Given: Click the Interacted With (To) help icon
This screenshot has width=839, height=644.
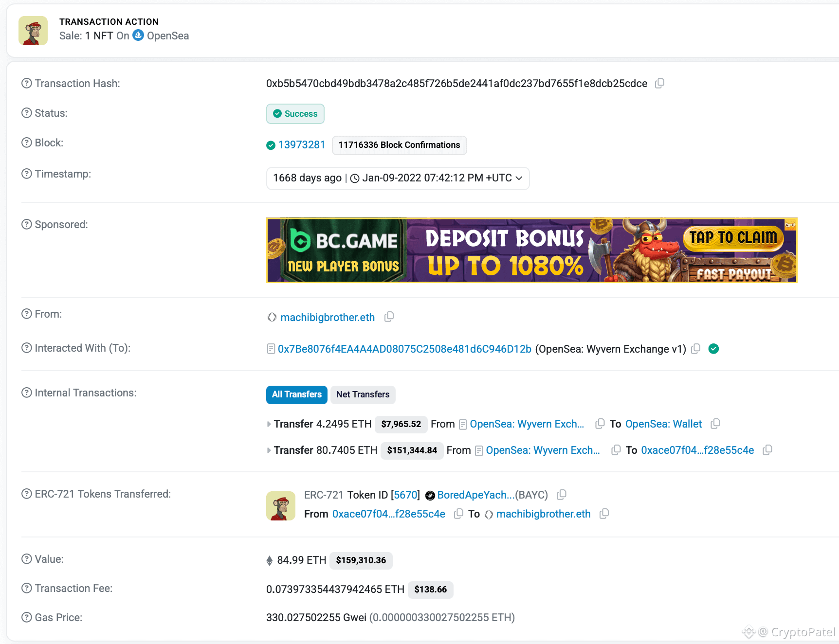Looking at the screenshot, I should (27, 348).
